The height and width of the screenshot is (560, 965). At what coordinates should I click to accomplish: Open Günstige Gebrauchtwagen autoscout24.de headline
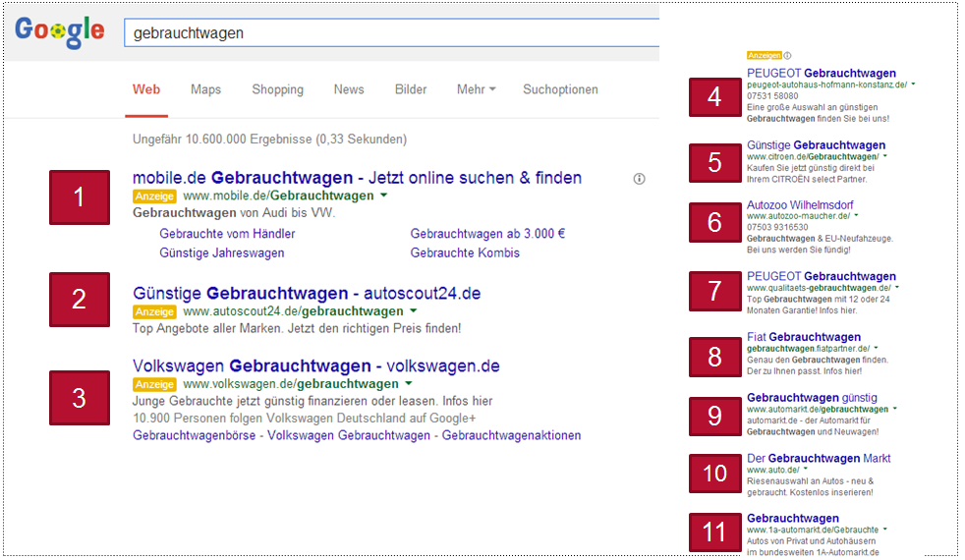[307, 293]
